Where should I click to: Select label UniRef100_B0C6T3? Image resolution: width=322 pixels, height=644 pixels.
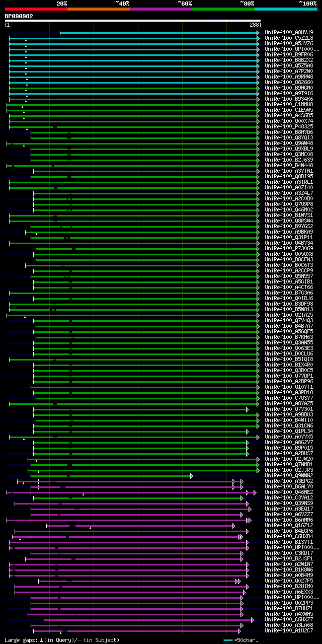tap(289, 265)
